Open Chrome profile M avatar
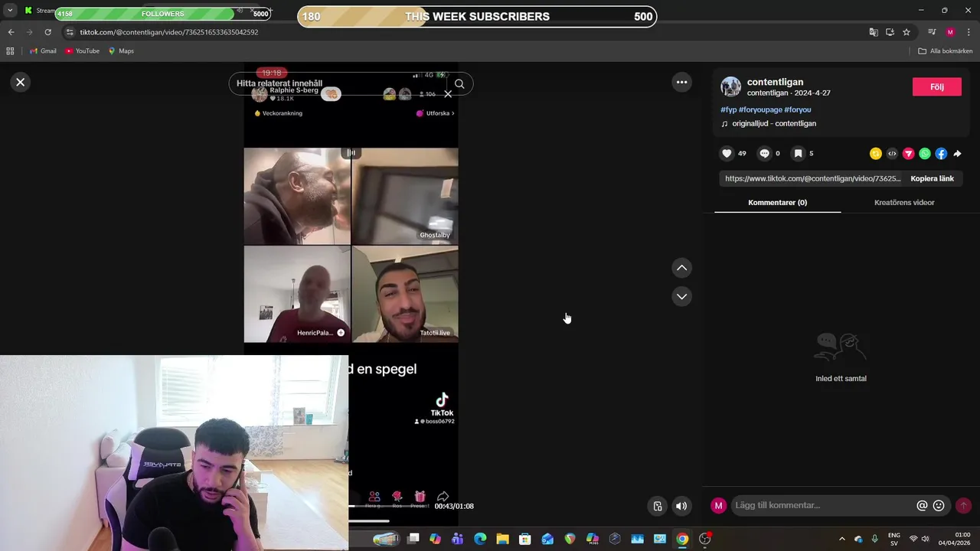 tap(950, 32)
